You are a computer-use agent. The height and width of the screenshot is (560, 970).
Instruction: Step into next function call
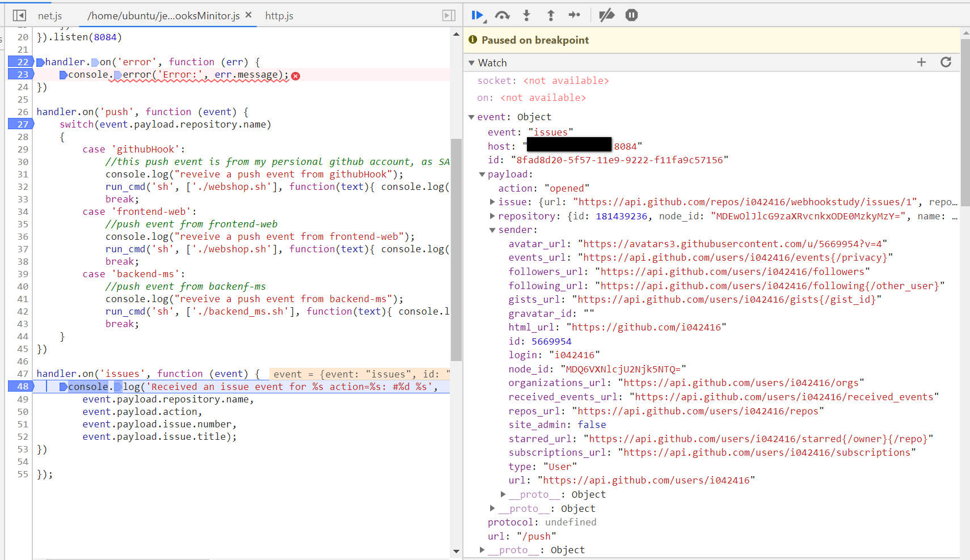click(526, 15)
